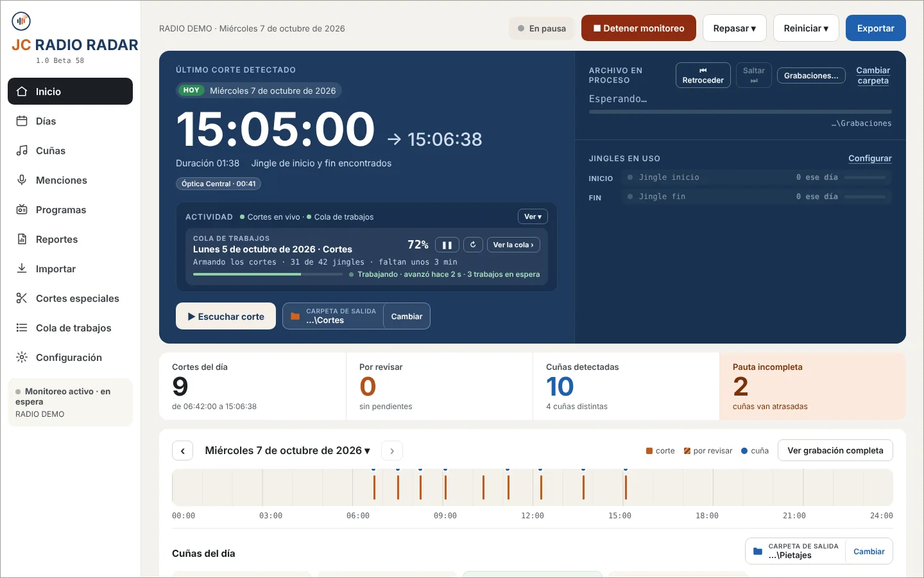Screen dimensions: 924x578
Task: Pause the work queue job
Action: point(447,245)
